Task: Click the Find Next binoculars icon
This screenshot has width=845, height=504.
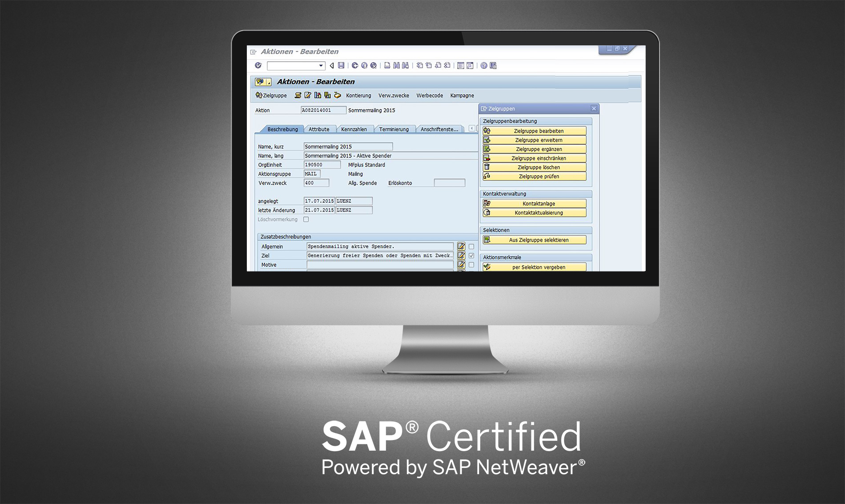Action: point(405,65)
